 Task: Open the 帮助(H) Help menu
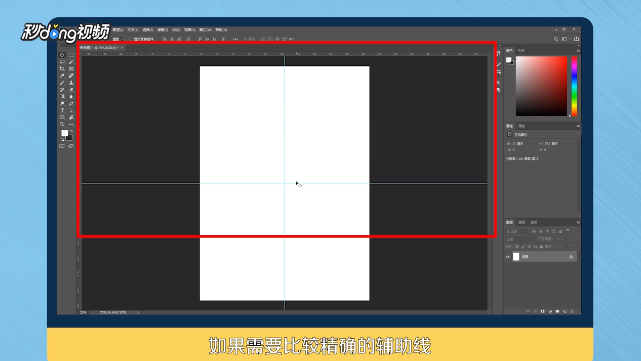pos(221,30)
